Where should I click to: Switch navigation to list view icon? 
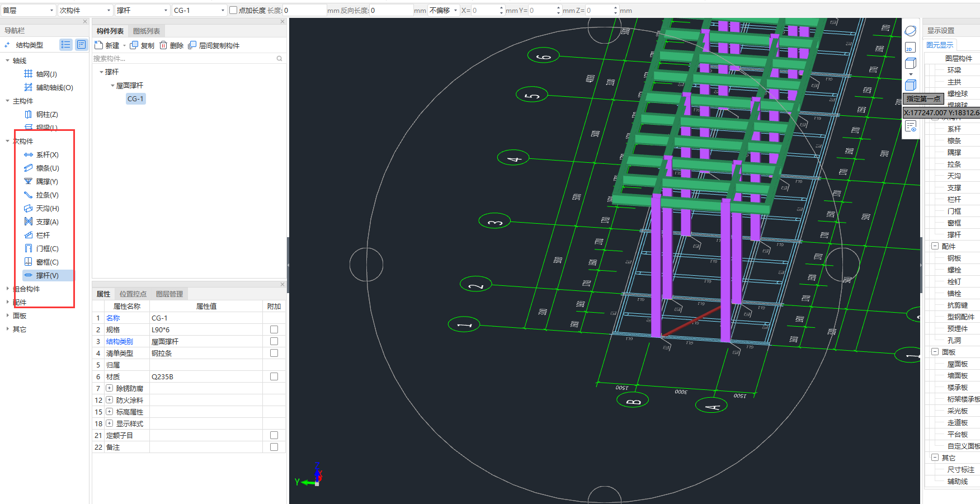point(66,45)
